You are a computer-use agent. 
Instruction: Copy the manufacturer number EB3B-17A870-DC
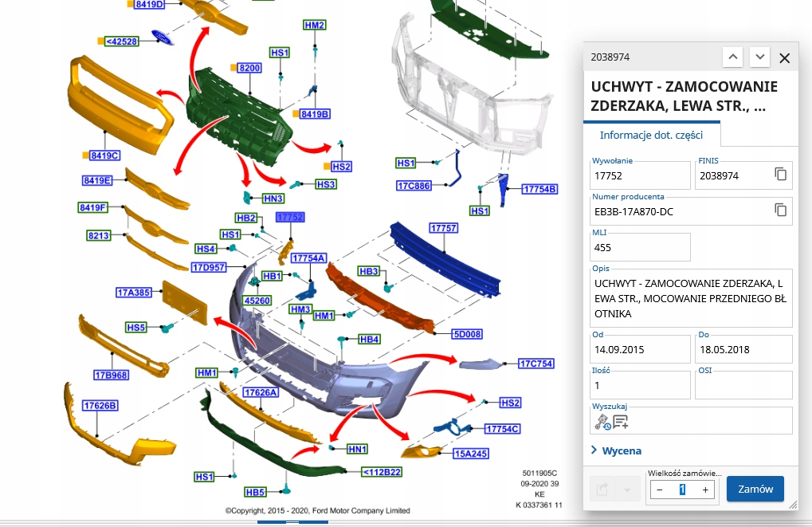(780, 210)
